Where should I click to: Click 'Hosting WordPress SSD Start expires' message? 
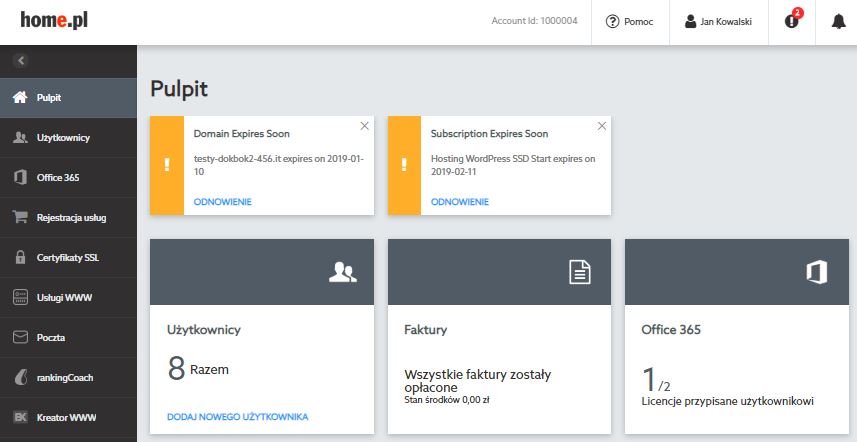pyautogui.click(x=513, y=165)
